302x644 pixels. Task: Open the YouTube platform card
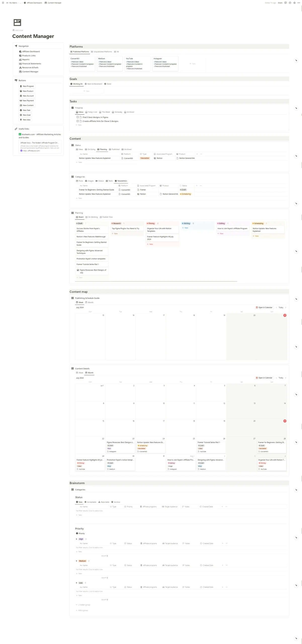pyautogui.click(x=137, y=64)
